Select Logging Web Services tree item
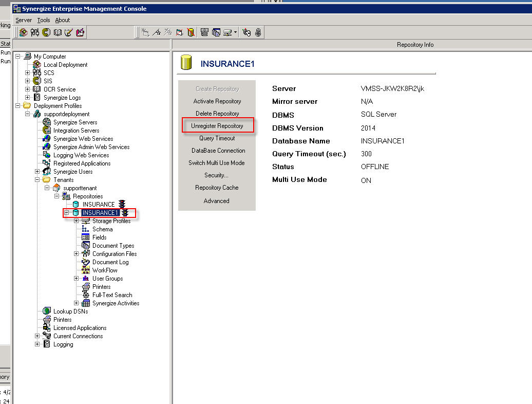532x404 pixels. point(81,155)
